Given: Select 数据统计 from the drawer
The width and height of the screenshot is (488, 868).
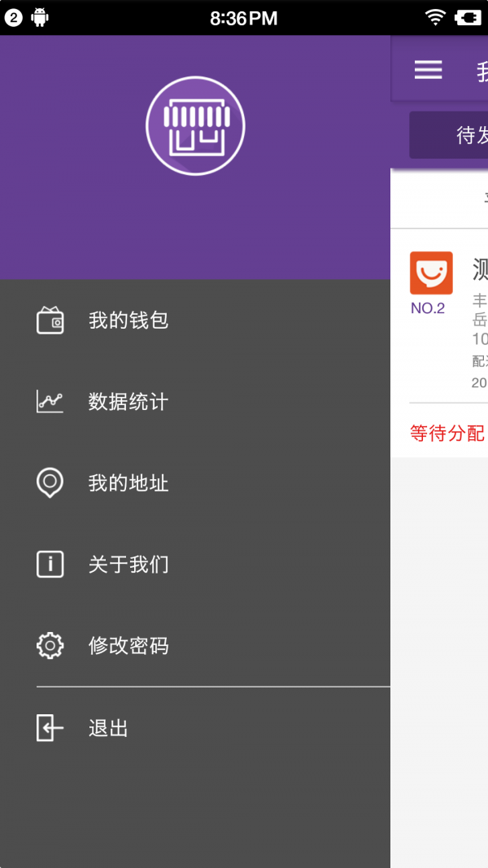Looking at the screenshot, I should point(129,402).
